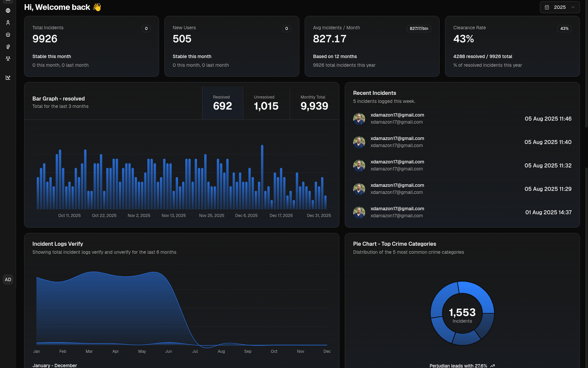The width and height of the screenshot is (588, 368).
Task: Expand the 2025 year dropdown chevron
Action: 573,7
